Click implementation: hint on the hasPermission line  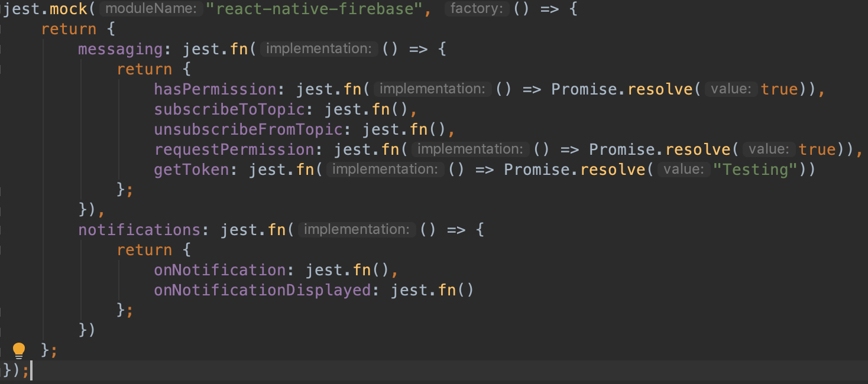click(x=433, y=89)
